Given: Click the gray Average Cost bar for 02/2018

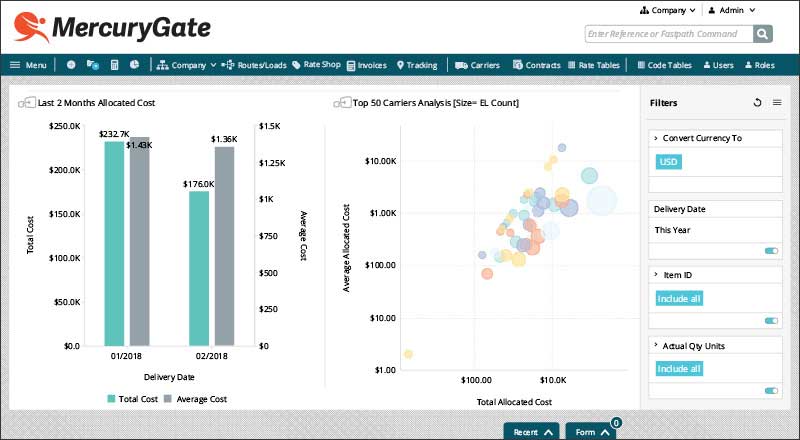Looking at the screenshot, I should tap(224, 247).
